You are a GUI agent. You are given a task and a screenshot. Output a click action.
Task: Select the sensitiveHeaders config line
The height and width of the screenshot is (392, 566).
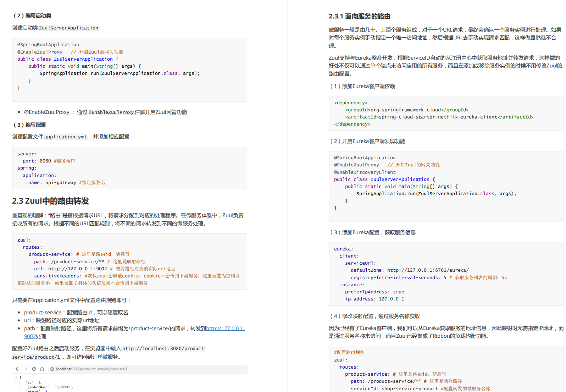[x=129, y=279]
